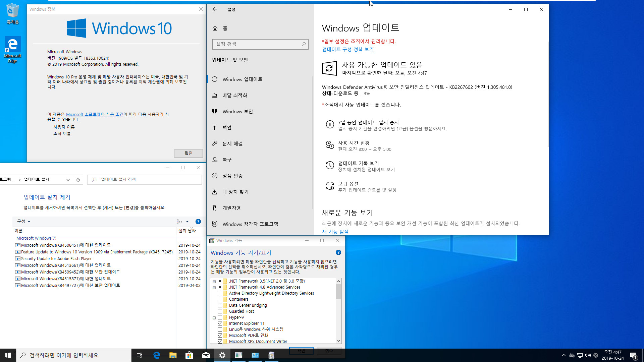Click the network icon in system tray
Screen dimensions: 644x362
580,355
